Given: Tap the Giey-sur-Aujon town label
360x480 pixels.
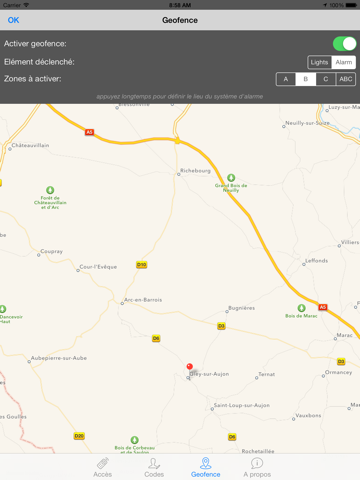Looking at the screenshot, I should [x=209, y=374].
